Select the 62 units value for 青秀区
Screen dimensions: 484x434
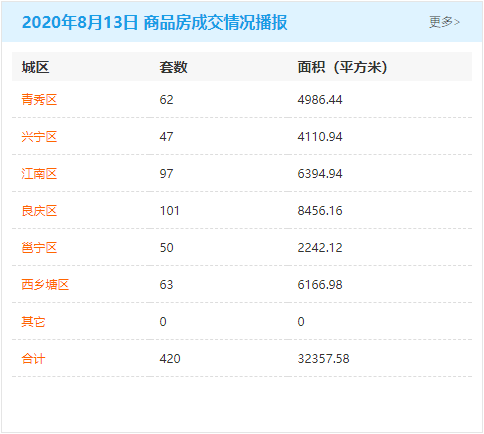[x=166, y=100]
